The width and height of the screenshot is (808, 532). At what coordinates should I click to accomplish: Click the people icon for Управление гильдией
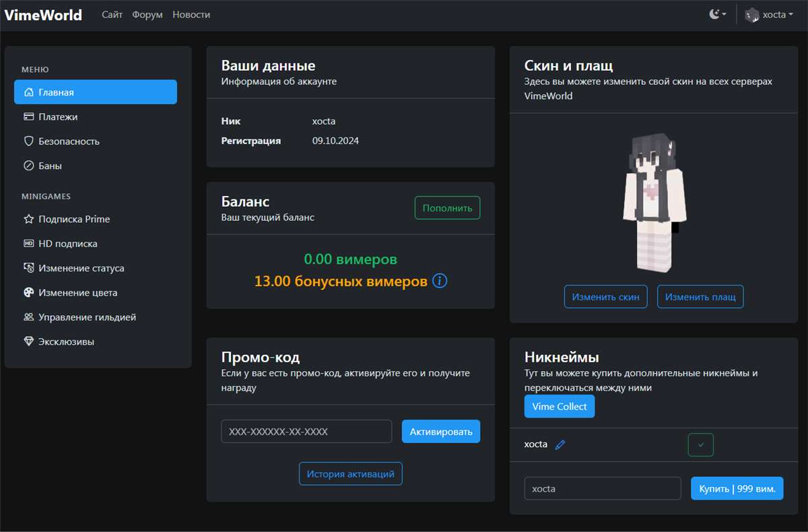[x=28, y=317]
